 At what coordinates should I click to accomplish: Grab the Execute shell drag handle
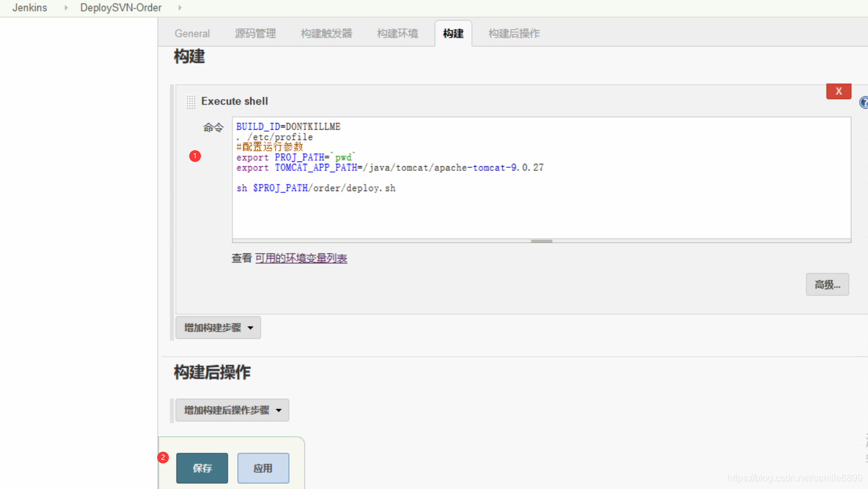(x=191, y=102)
